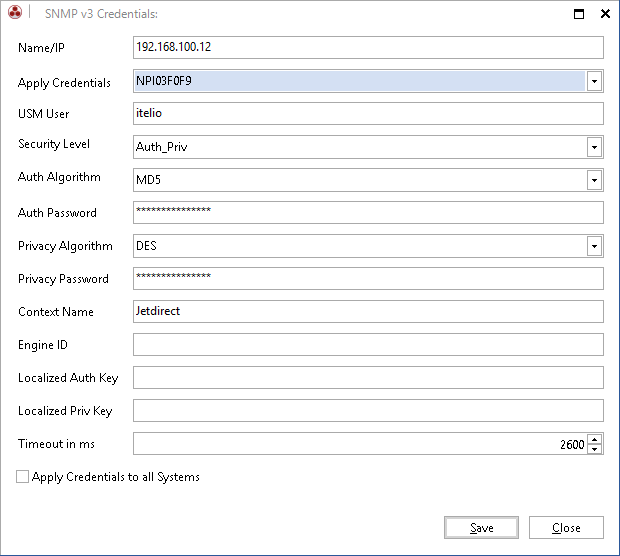Expand the Auth Algorithm dropdown

pyautogui.click(x=594, y=180)
